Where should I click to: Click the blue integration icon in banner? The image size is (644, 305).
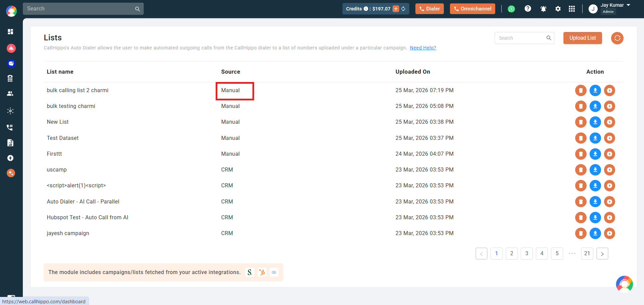(274, 272)
